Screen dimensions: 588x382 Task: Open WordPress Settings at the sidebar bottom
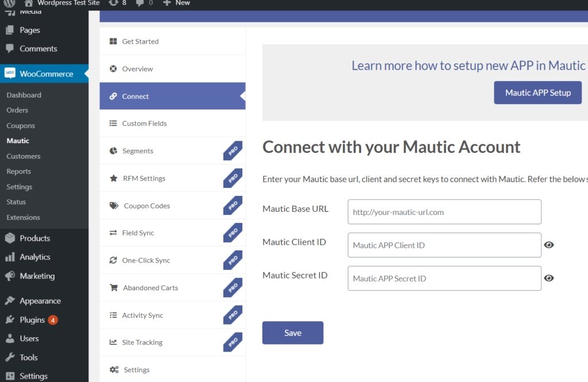[44, 376]
